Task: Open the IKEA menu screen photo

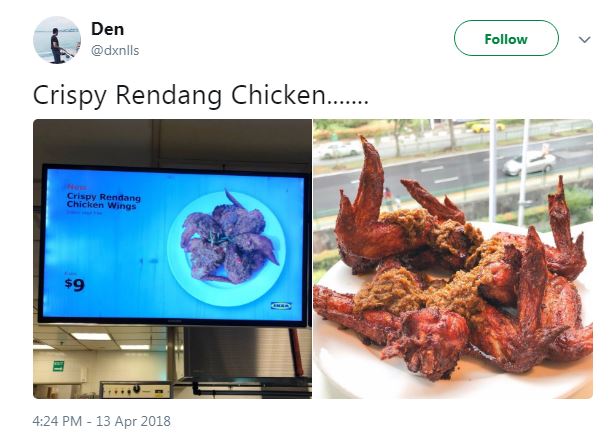Action: pos(172,259)
